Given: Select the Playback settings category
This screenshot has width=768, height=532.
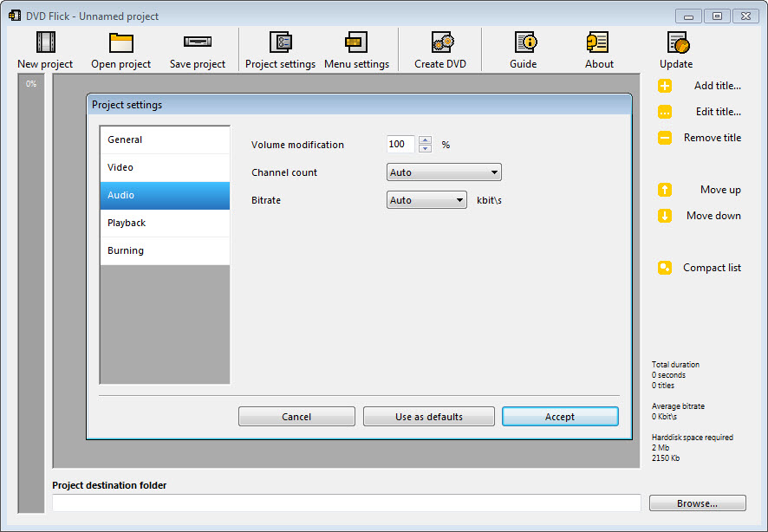Looking at the screenshot, I should point(165,222).
